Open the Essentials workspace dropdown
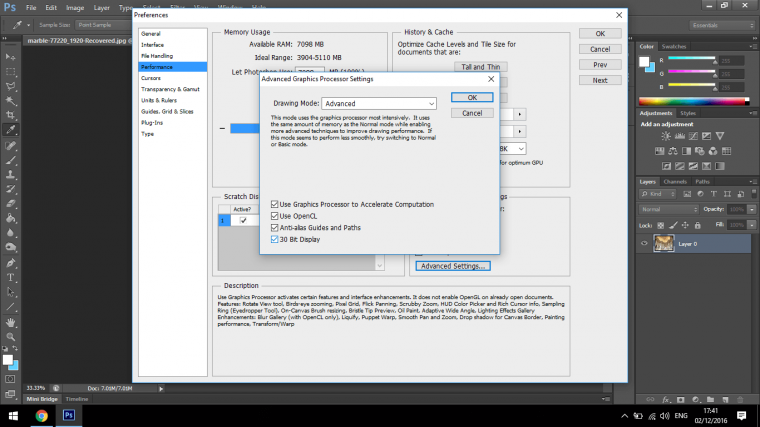The width and height of the screenshot is (760, 427). pyautogui.click(x=722, y=25)
